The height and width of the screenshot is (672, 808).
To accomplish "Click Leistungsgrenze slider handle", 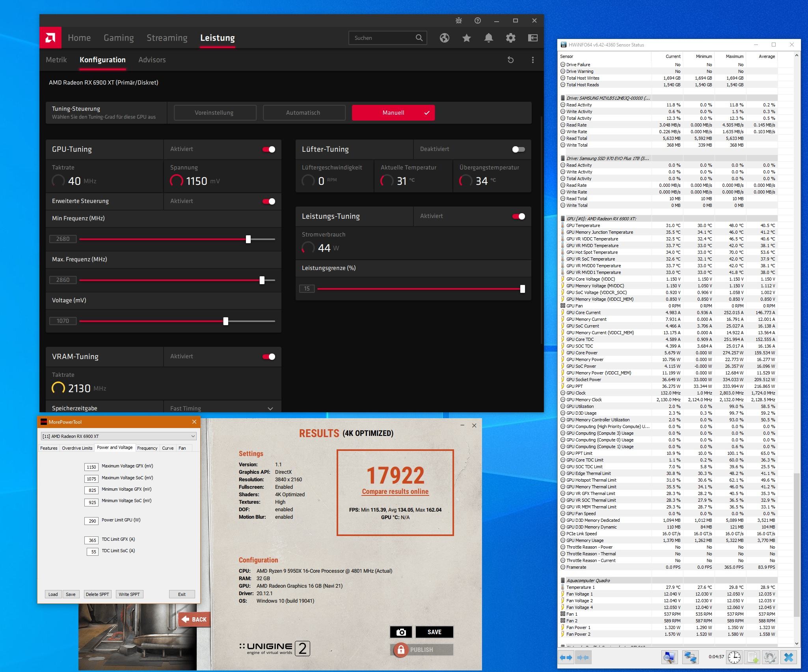I will (x=523, y=289).
